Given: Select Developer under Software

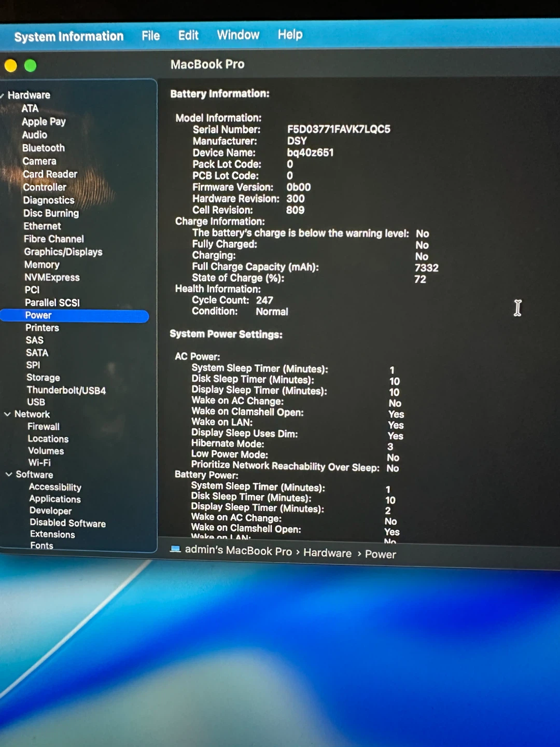Looking at the screenshot, I should tap(50, 511).
